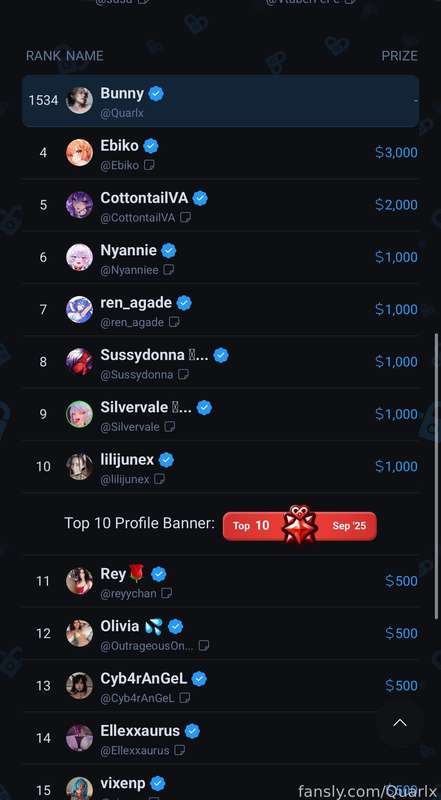Click the note icon beside @Nyanniee
This screenshot has height=800, width=441.
tap(168, 270)
